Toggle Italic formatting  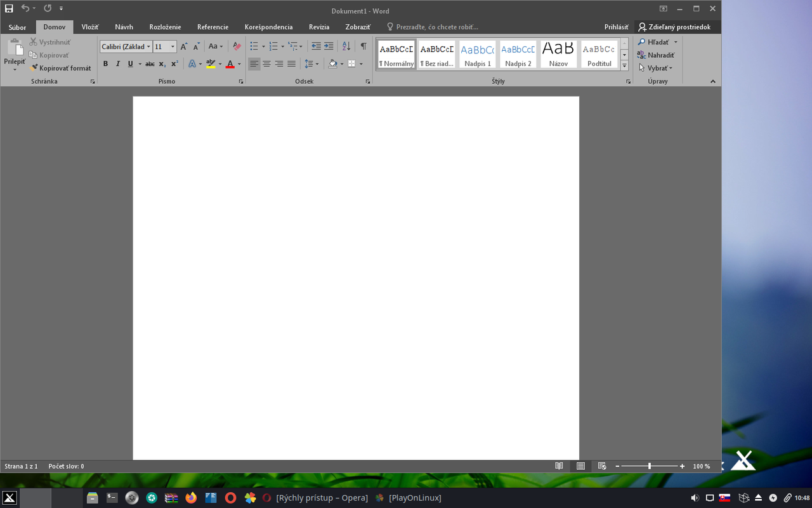point(117,63)
